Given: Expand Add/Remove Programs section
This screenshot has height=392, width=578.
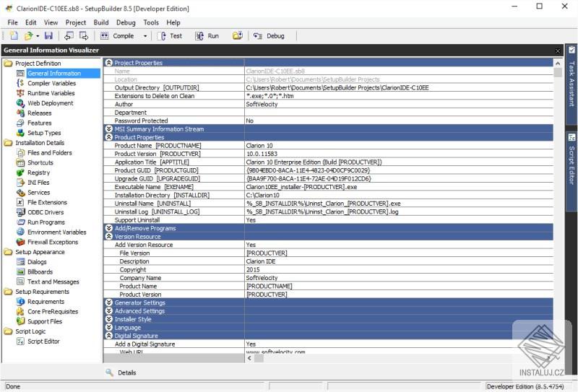Looking at the screenshot, I should point(109,228).
